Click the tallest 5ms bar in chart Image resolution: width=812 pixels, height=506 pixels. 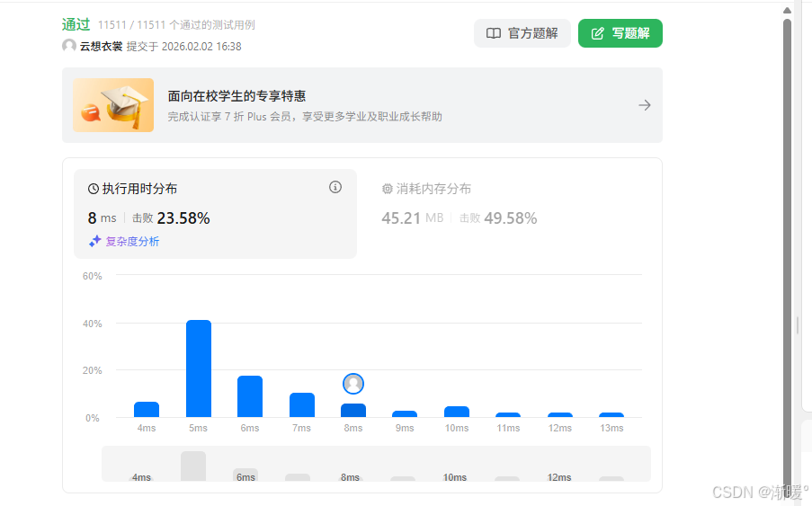point(199,368)
